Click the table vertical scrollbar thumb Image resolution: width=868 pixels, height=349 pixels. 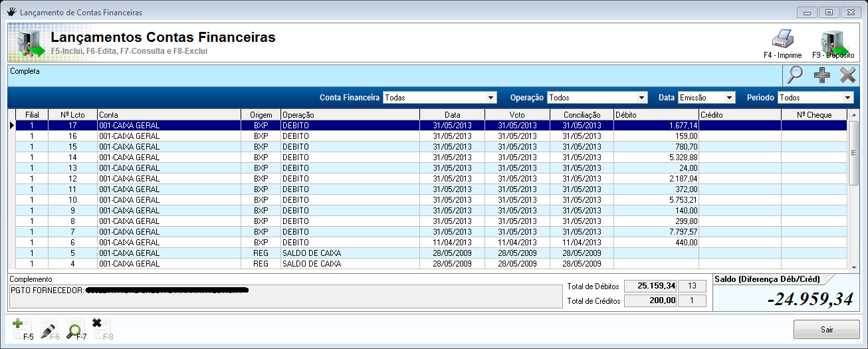click(854, 152)
